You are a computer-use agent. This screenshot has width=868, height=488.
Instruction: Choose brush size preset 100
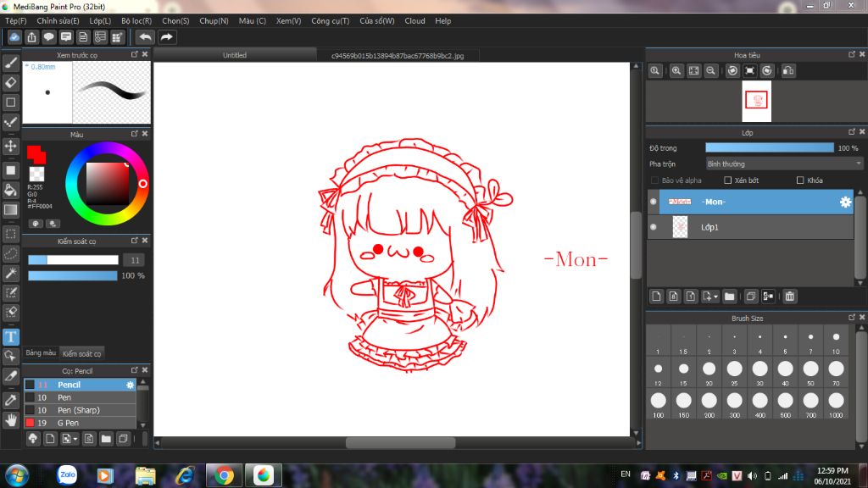pos(658,404)
